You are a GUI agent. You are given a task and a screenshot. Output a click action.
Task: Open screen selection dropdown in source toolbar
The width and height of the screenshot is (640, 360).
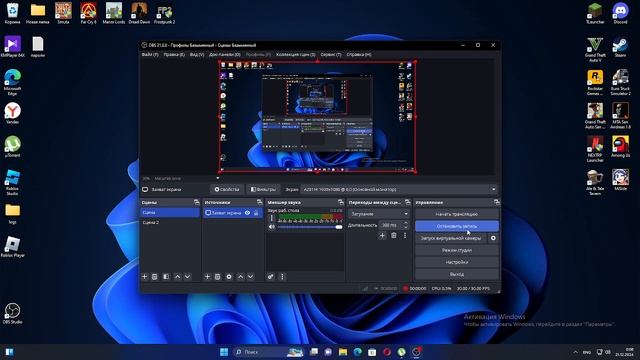click(399, 189)
